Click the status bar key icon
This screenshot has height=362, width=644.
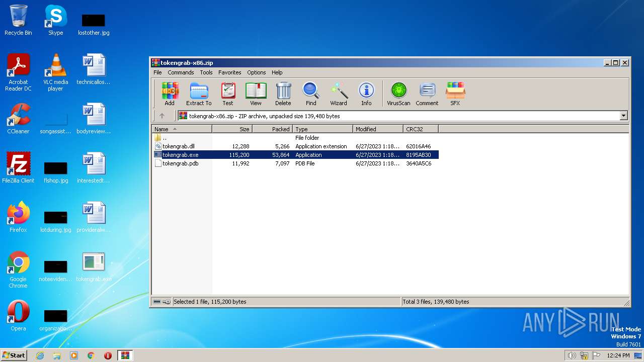click(x=167, y=302)
